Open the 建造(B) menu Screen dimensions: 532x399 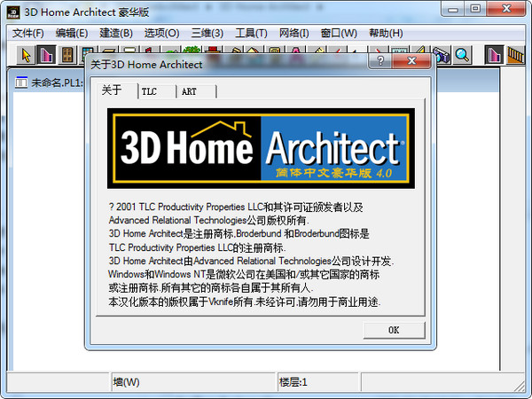pyautogui.click(x=116, y=33)
